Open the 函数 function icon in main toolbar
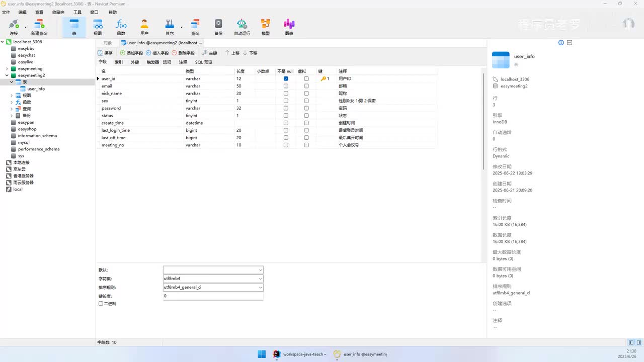The height and width of the screenshot is (362, 644). [x=121, y=27]
